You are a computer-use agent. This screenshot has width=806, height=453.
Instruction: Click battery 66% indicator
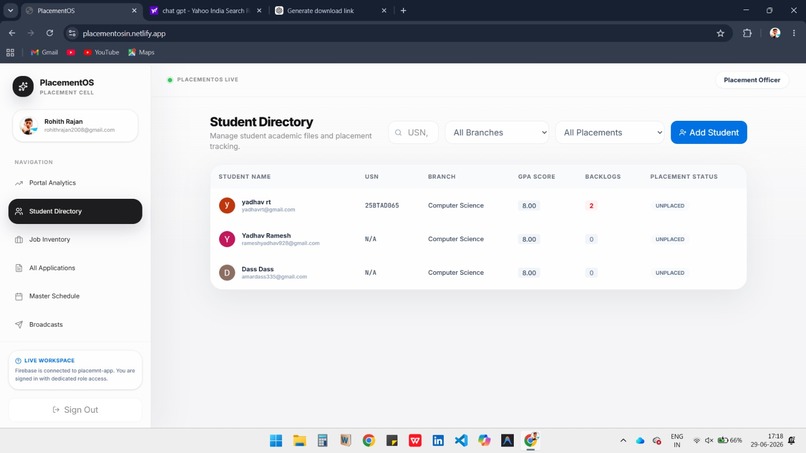point(730,440)
